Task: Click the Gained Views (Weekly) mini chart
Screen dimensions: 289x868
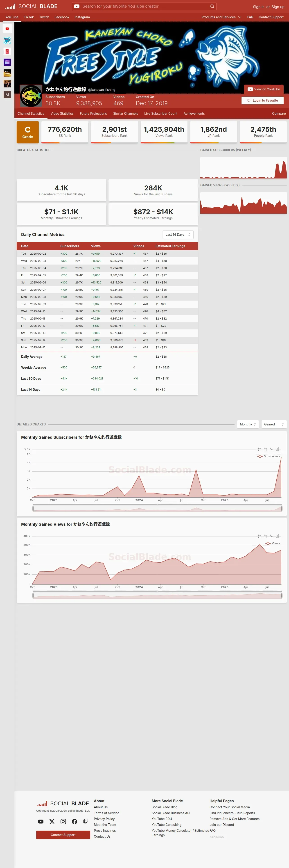Action: [x=244, y=203]
